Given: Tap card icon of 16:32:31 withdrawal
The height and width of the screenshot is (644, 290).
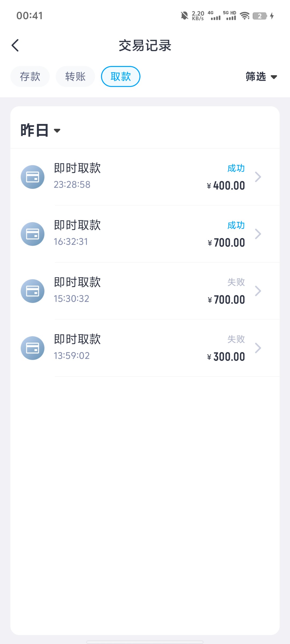Looking at the screenshot, I should (x=32, y=234).
